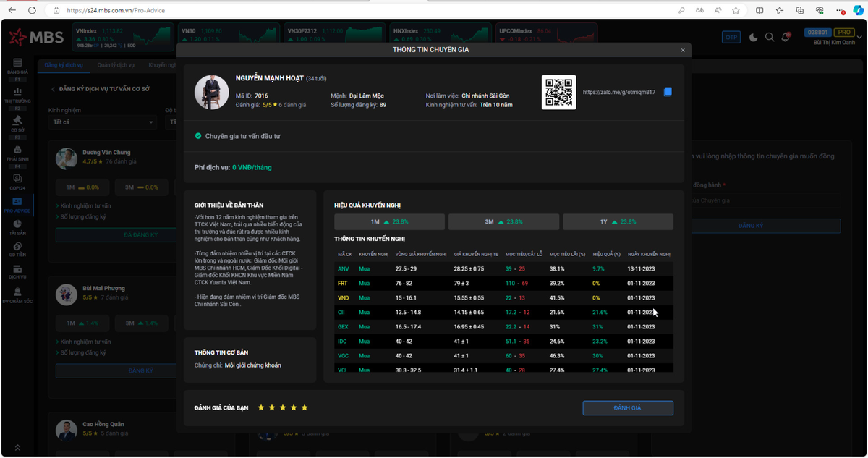This screenshot has width=868, height=458.
Task: Expand the sidebar with double chevron
Action: (17, 448)
